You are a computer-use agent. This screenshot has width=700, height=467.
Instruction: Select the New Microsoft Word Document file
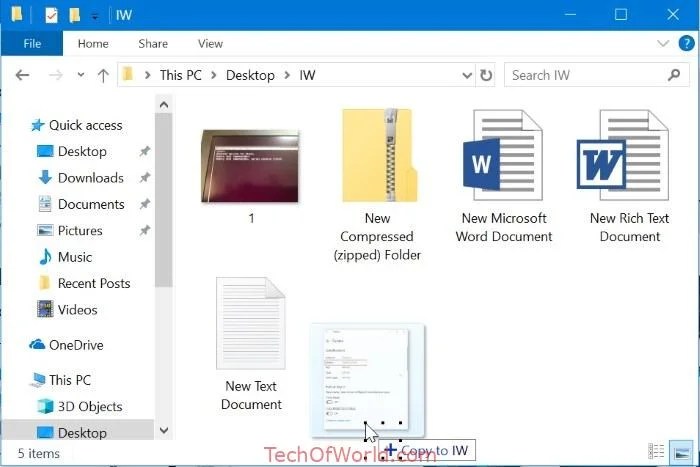(504, 176)
